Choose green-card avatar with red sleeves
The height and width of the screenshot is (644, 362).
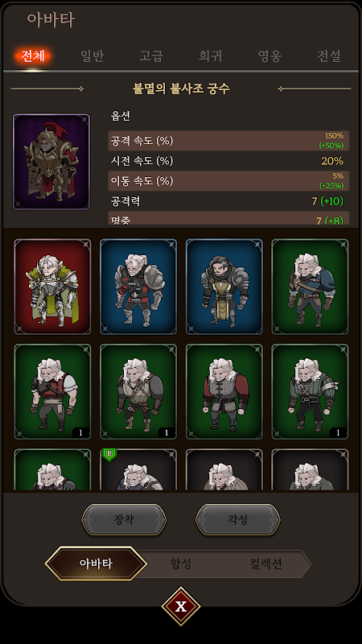pos(224,392)
